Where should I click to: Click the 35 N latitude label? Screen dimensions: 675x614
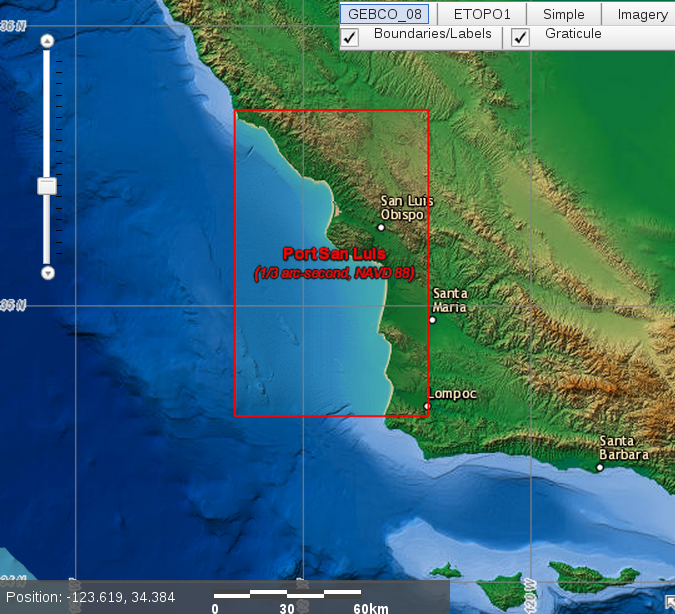click(13, 306)
